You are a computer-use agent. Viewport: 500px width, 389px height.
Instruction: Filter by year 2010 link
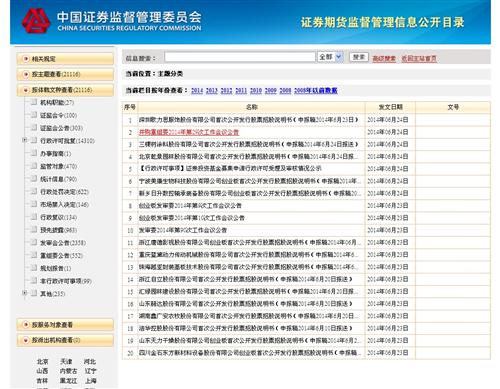pyautogui.click(x=256, y=90)
